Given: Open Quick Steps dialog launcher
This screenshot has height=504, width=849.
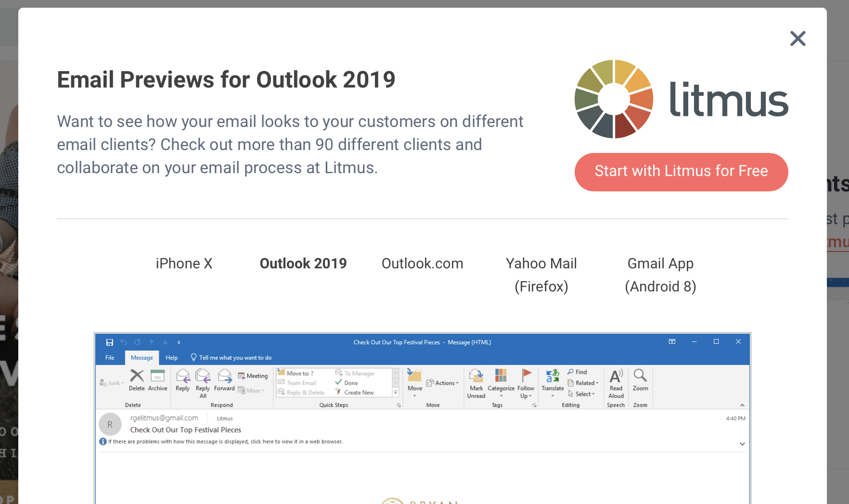Looking at the screenshot, I should pyautogui.click(x=399, y=405).
